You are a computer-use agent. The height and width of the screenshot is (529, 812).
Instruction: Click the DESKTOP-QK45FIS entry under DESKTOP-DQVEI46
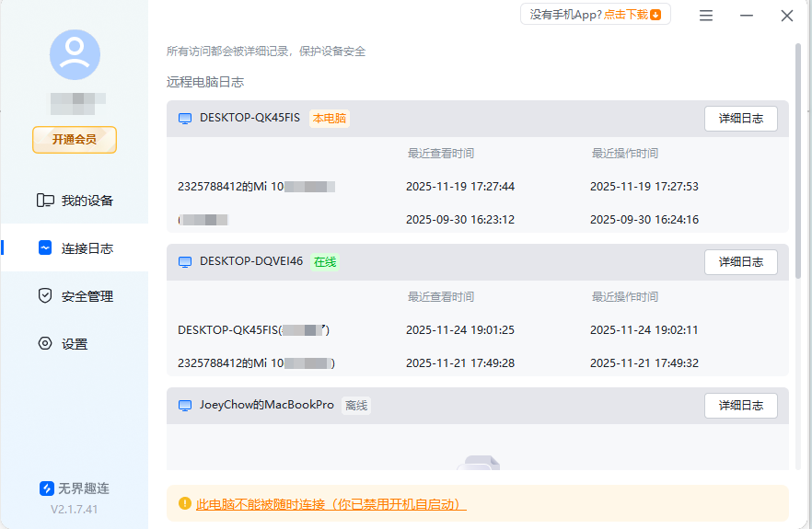tap(254, 329)
